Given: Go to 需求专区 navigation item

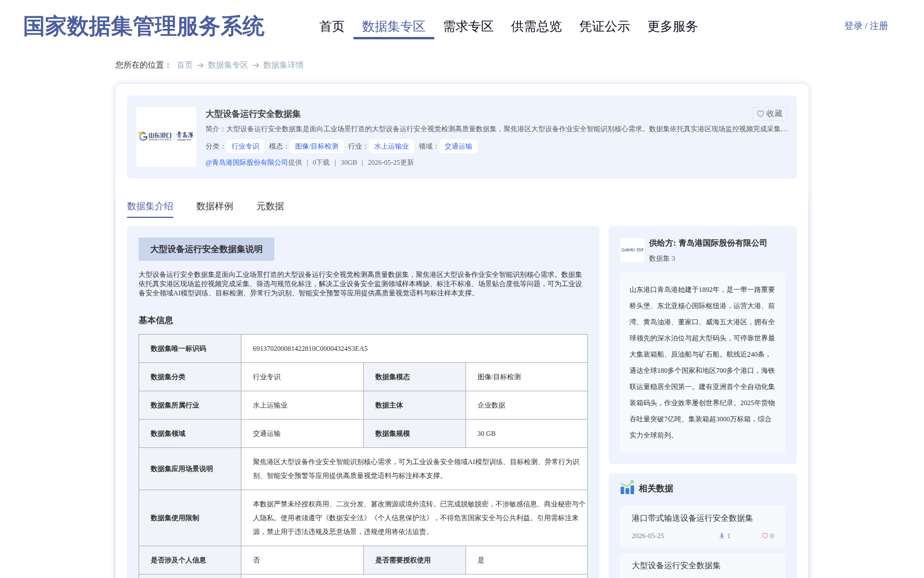Looking at the screenshot, I should [x=468, y=27].
